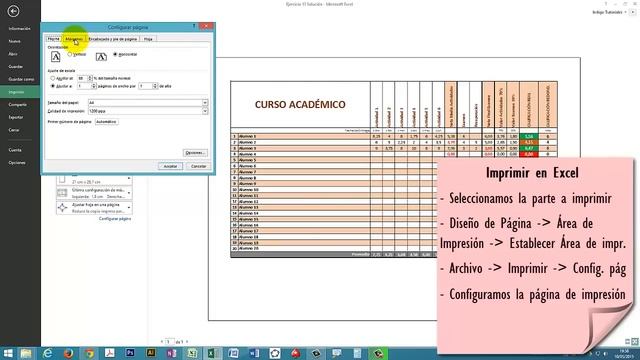Select the 'Ajustar al' percentage radio button
This screenshot has width=640, height=360.
click(53, 78)
